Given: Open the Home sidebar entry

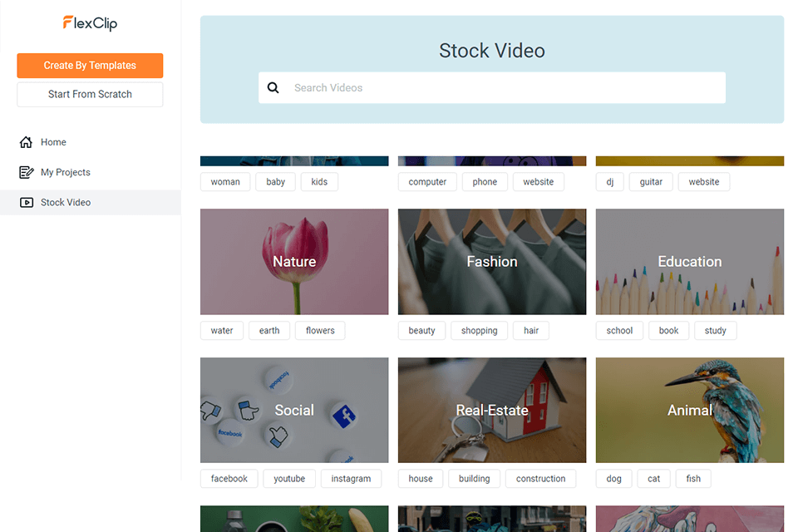Looking at the screenshot, I should (53, 141).
